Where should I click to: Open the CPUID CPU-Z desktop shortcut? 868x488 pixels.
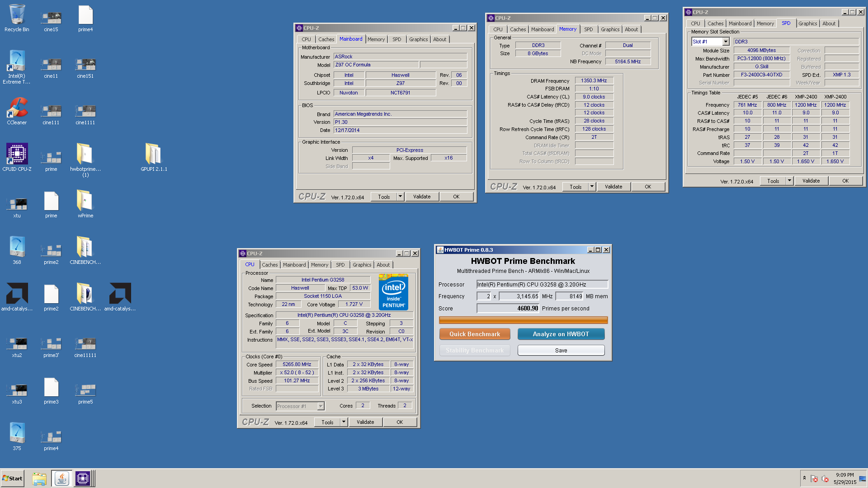[x=17, y=157]
